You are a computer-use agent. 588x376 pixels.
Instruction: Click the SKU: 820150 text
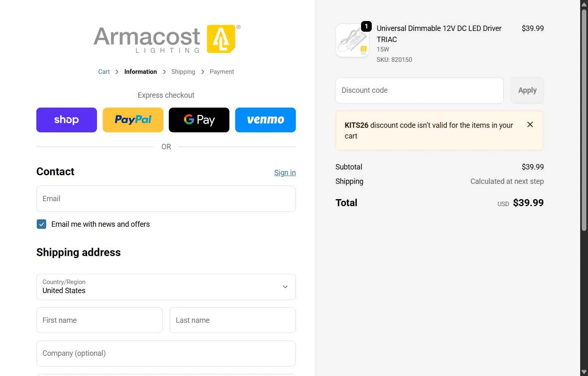[394, 60]
